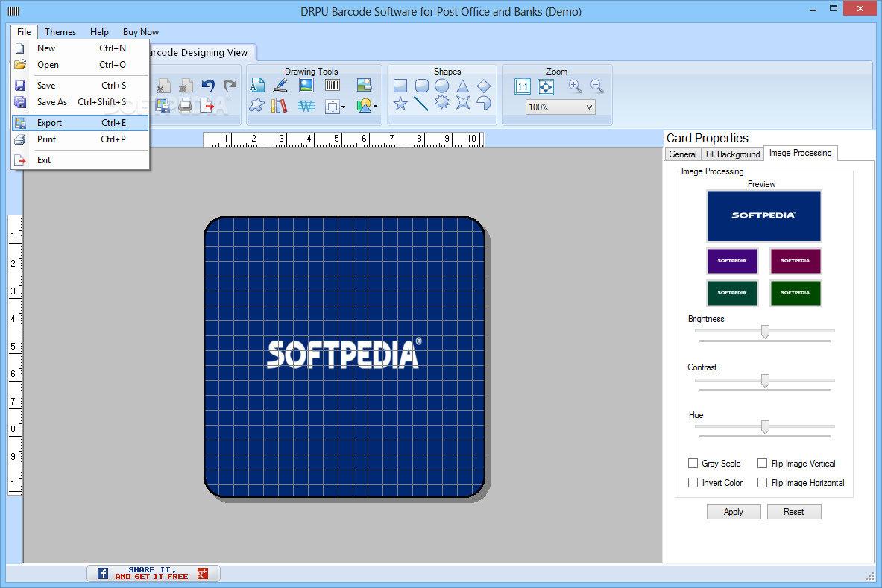Click the printer icon in toolbar
The image size is (882, 588).
[x=185, y=105]
